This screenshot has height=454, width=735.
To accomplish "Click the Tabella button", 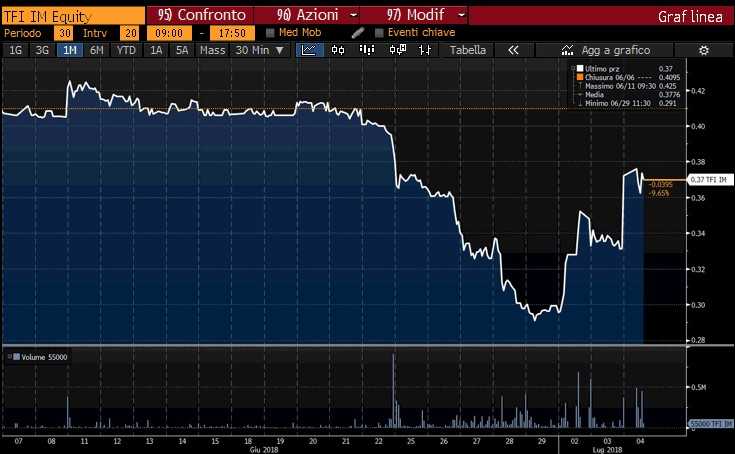I will pyautogui.click(x=467, y=50).
